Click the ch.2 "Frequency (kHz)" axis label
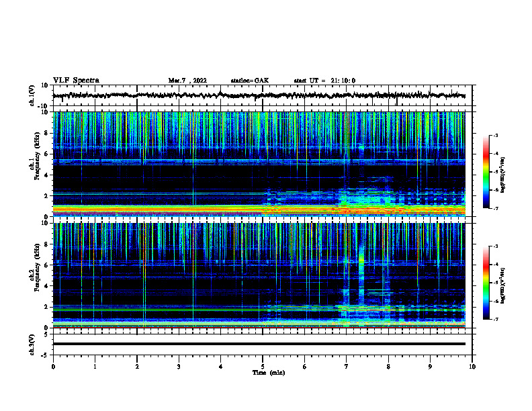 [x=37, y=267]
